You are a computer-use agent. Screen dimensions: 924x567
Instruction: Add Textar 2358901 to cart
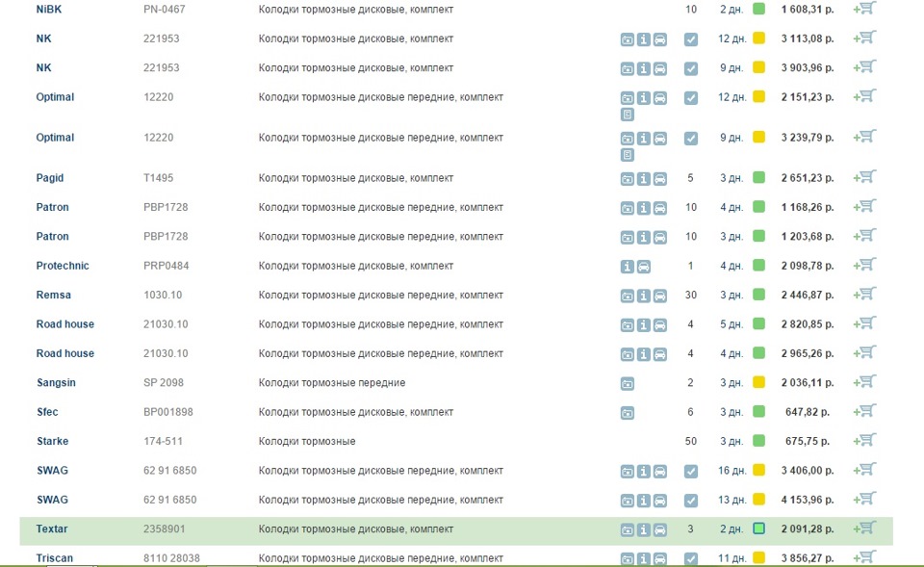tap(864, 528)
